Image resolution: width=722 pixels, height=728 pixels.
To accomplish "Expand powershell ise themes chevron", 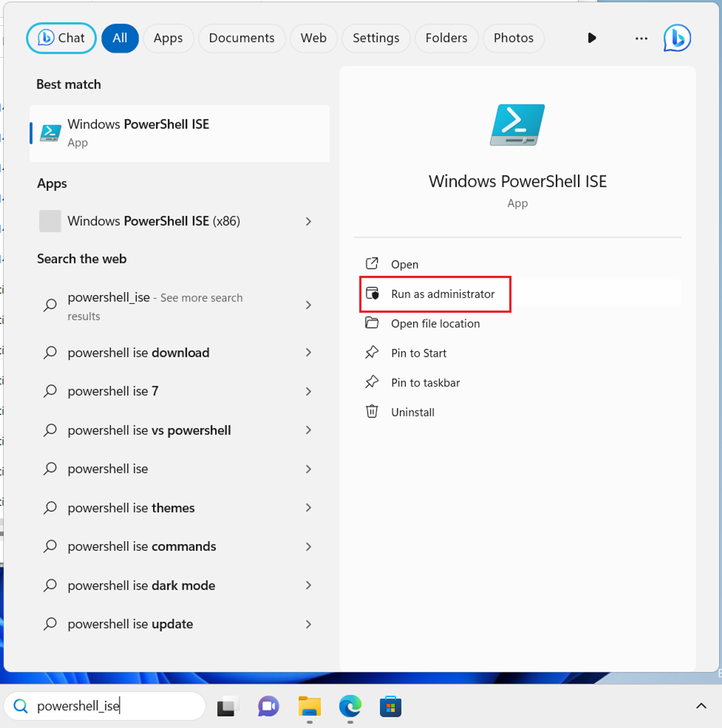I will point(309,508).
